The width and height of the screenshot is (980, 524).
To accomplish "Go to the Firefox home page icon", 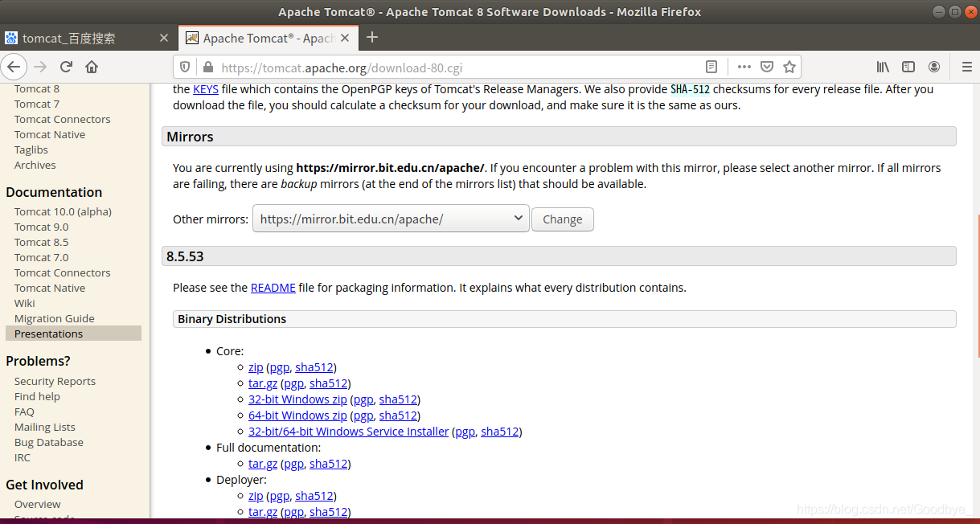I will pos(92,67).
